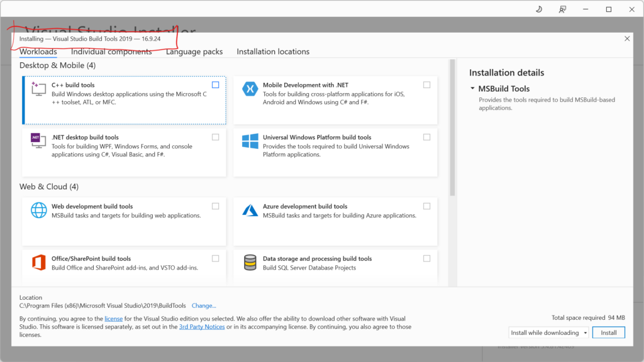Image resolution: width=644 pixels, height=362 pixels.
Task: Click the 'Location' label
Action: coord(31,297)
